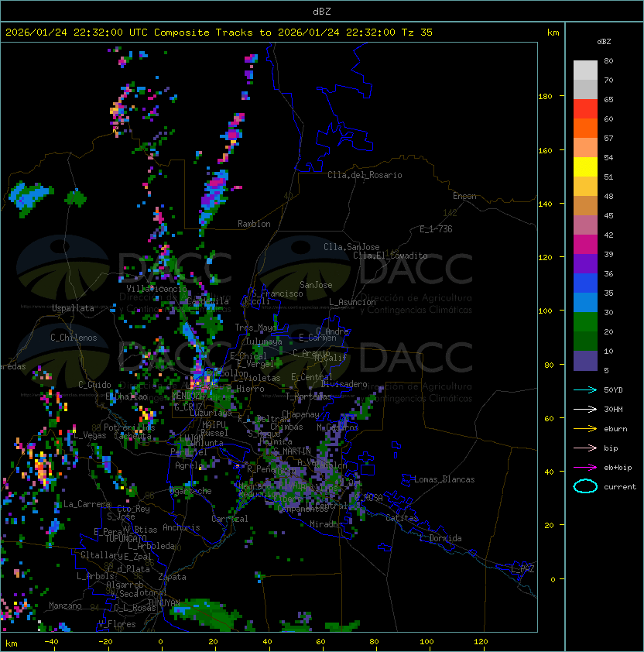Click the yellow eburn arrow in legend
The height and width of the screenshot is (652, 644).
click(585, 429)
